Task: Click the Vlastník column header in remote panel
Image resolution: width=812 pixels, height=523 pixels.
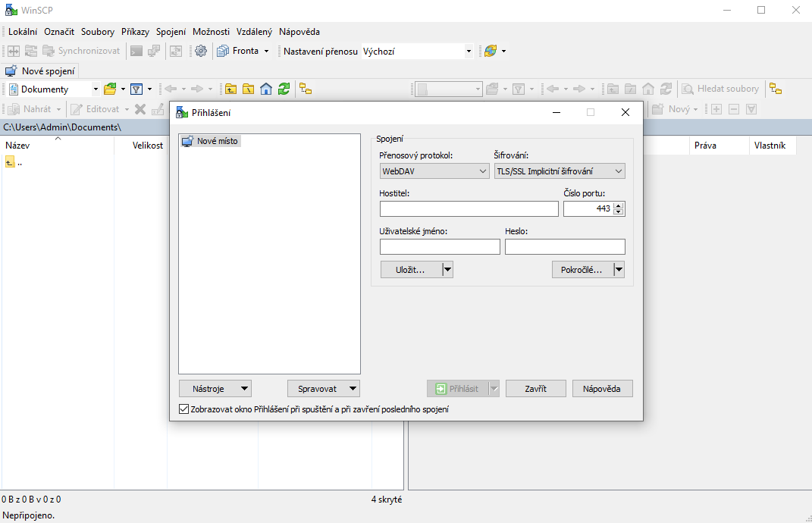Action: pos(772,146)
